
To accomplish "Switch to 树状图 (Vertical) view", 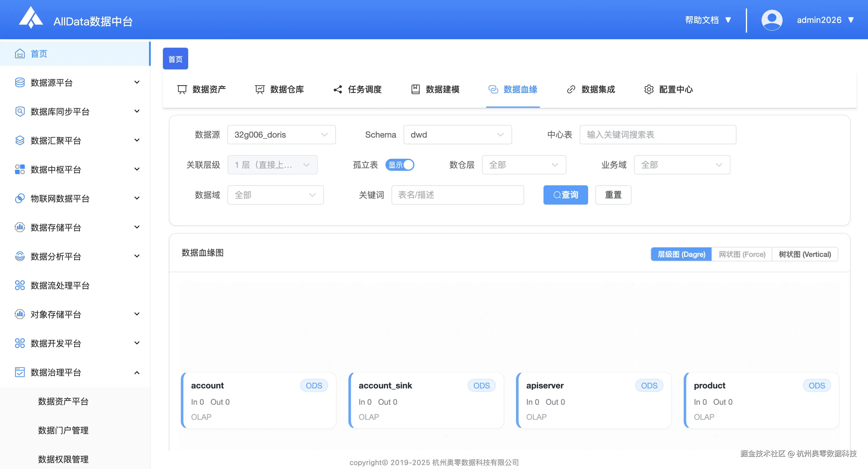I will coord(805,254).
